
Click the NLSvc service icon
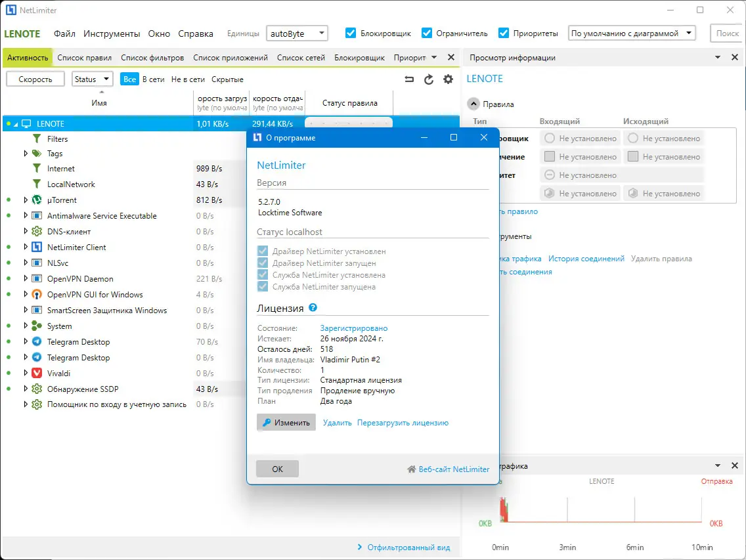37,263
